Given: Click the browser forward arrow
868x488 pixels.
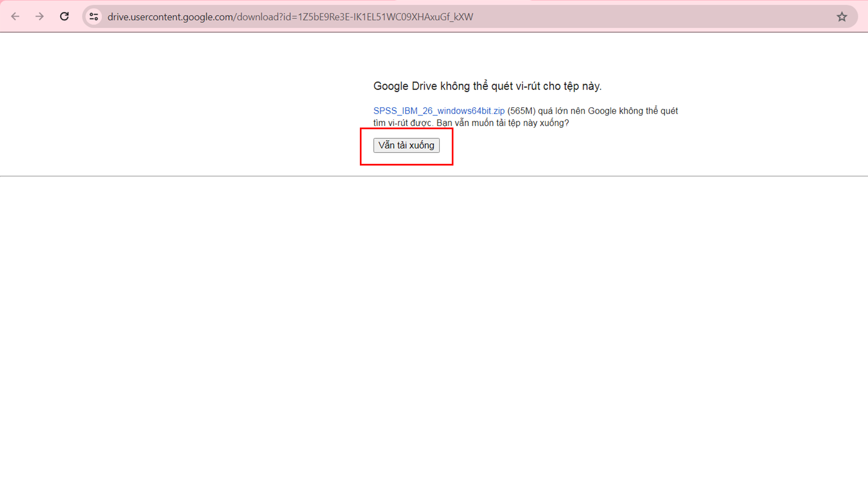Looking at the screenshot, I should tap(40, 17).
